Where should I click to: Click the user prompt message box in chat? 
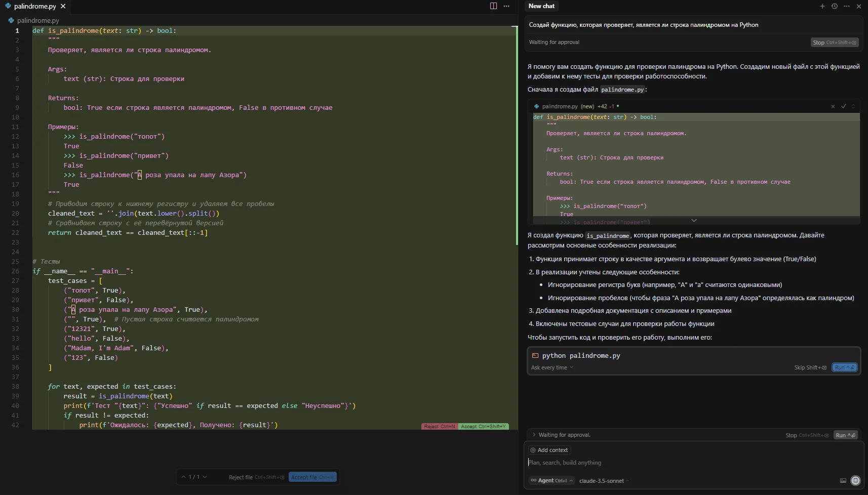coord(694,25)
